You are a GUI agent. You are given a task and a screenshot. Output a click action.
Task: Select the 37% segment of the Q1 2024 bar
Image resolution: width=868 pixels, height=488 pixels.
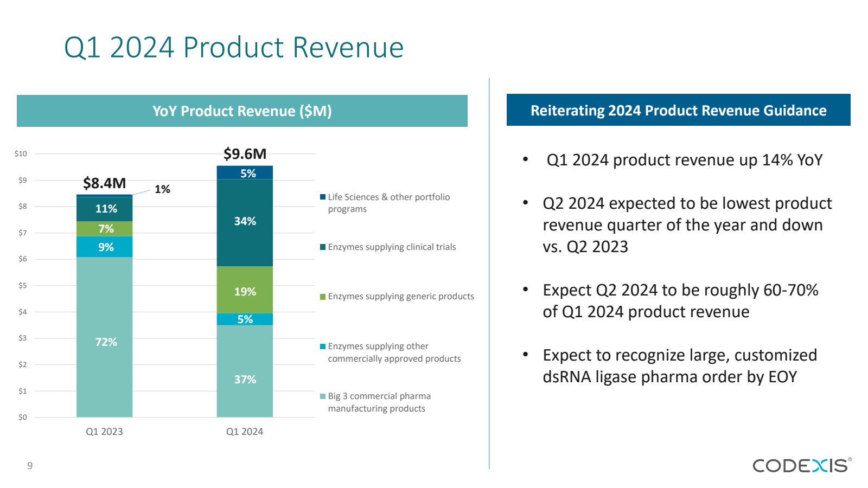[x=245, y=371]
